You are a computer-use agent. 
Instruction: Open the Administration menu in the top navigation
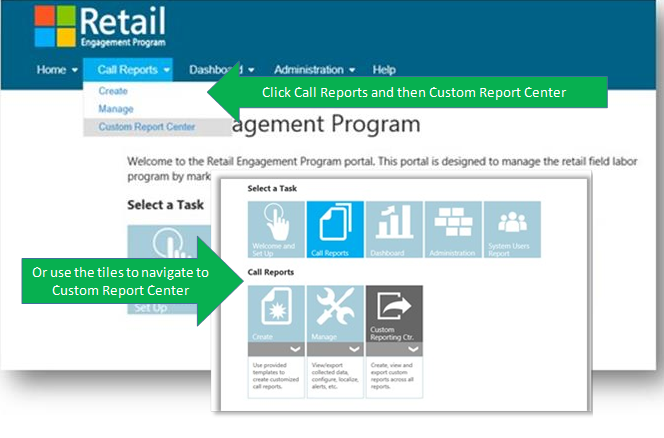tap(314, 70)
